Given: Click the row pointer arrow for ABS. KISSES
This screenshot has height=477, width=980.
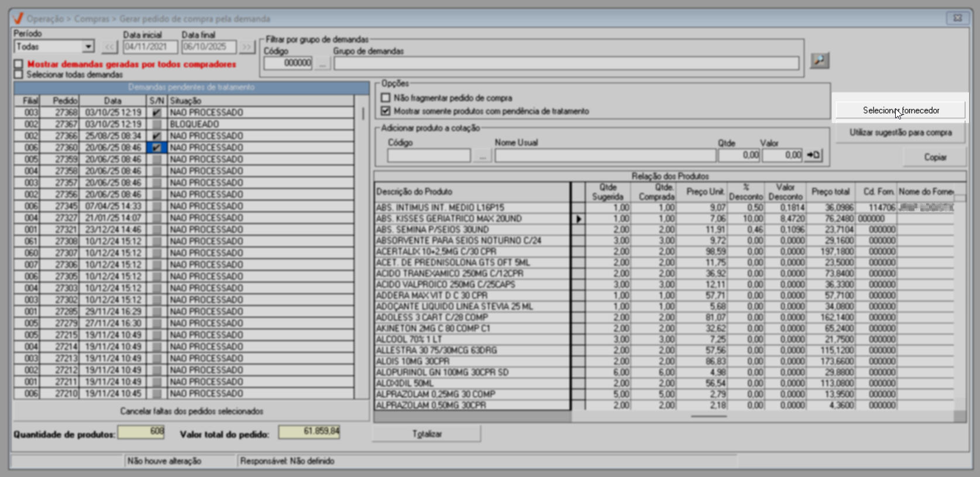Looking at the screenshot, I should pyautogui.click(x=578, y=219).
